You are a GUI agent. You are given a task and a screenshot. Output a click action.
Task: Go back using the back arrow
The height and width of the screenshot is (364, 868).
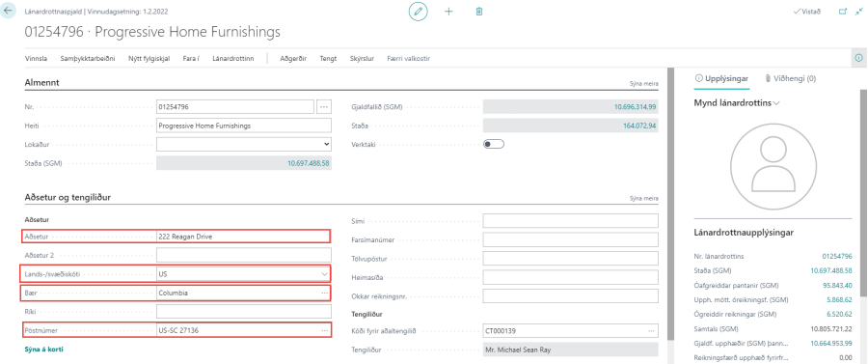click(8, 11)
